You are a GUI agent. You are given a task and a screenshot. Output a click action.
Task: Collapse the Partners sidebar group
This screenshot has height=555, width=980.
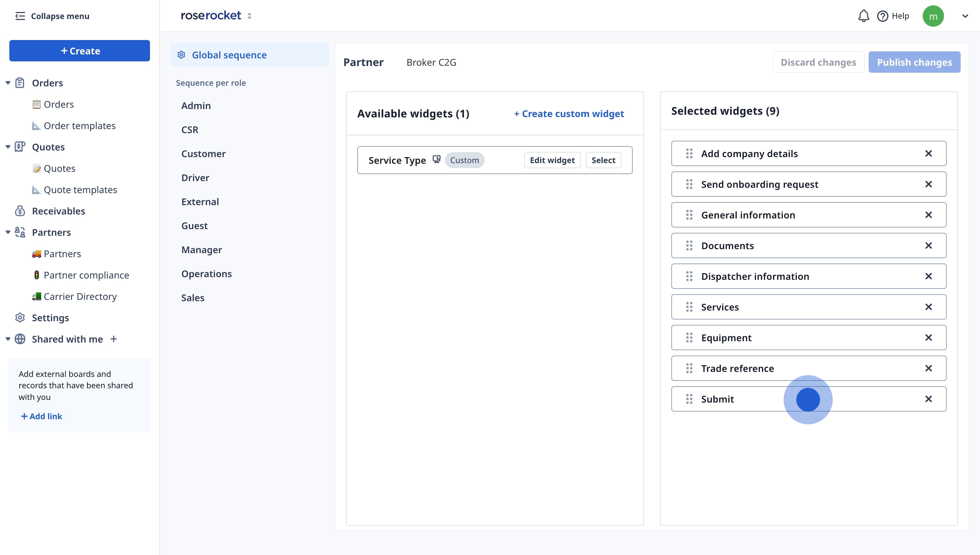pos(8,232)
